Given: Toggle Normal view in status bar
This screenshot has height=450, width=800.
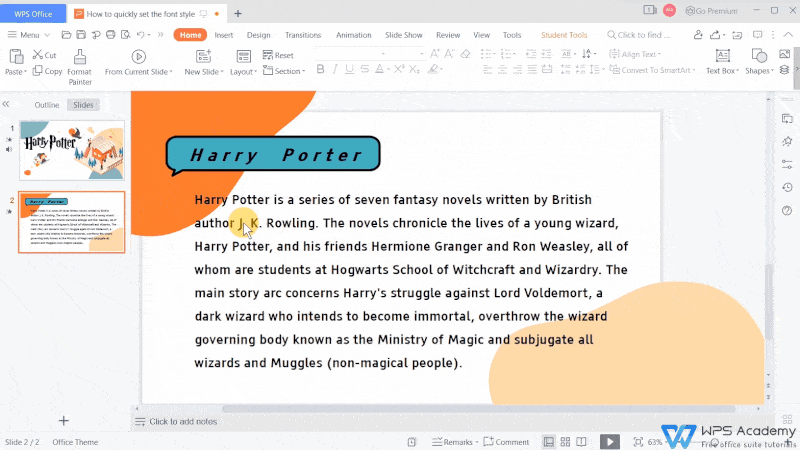Looking at the screenshot, I should click(x=548, y=442).
